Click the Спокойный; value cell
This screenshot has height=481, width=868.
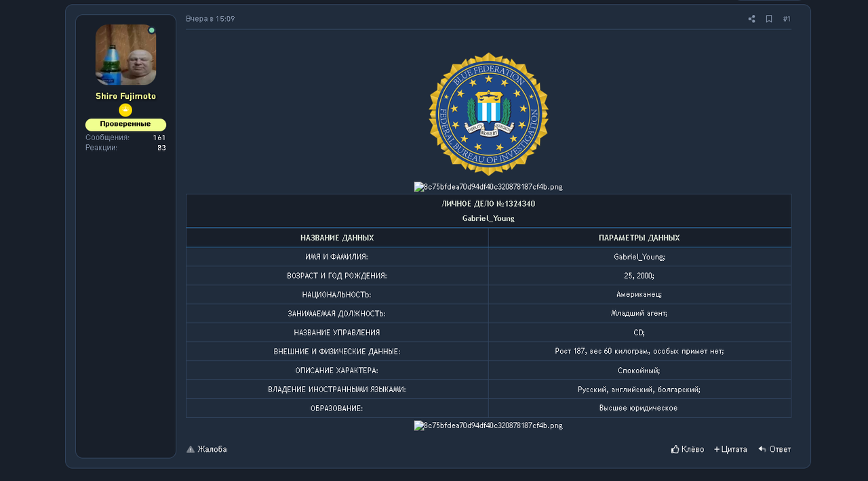pyautogui.click(x=639, y=371)
